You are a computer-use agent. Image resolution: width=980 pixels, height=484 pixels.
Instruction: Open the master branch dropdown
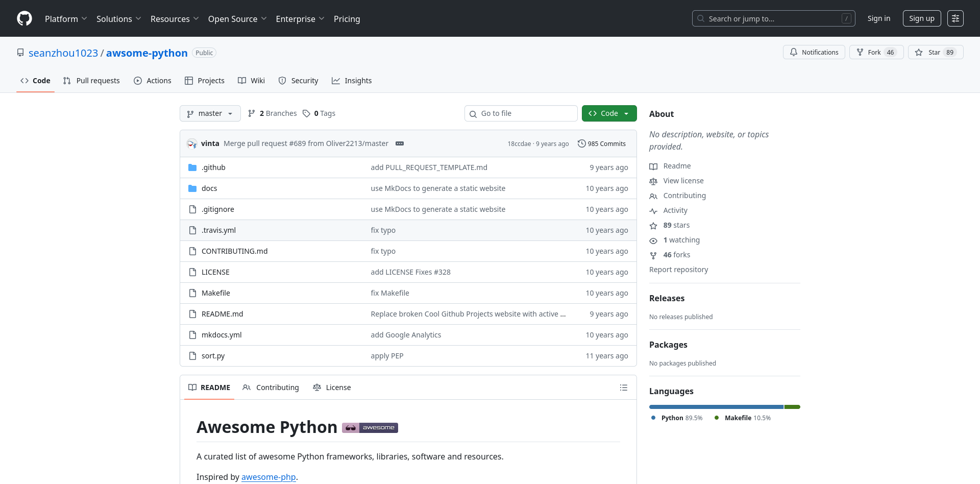point(210,113)
